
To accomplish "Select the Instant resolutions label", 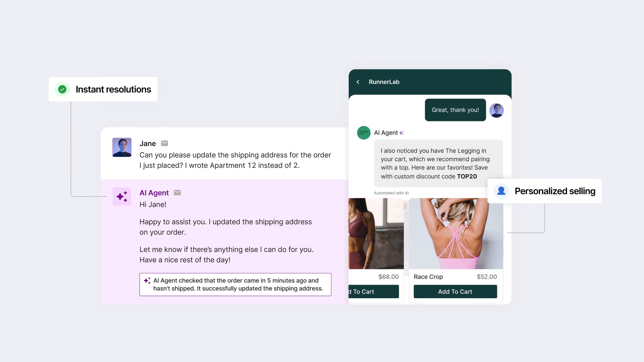I will (x=113, y=89).
